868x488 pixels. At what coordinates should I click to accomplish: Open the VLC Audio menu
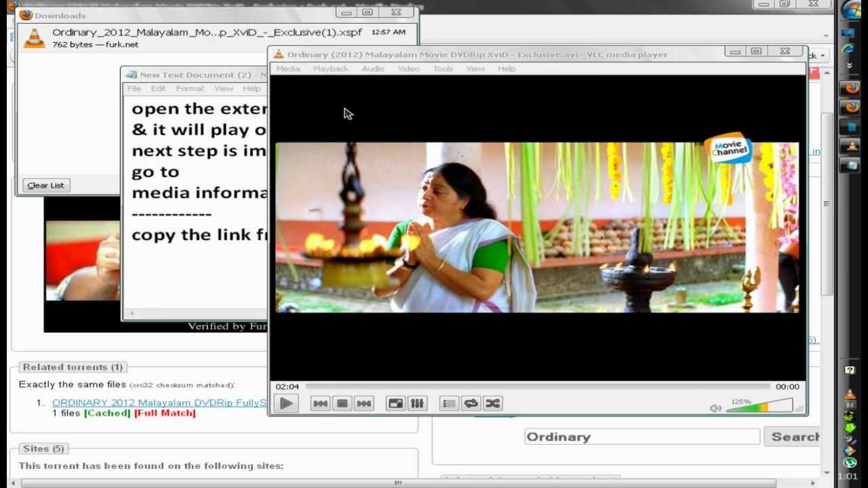coord(373,68)
